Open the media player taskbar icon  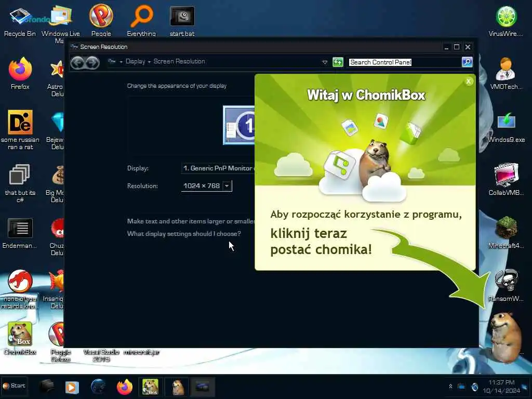pyautogui.click(x=72, y=387)
